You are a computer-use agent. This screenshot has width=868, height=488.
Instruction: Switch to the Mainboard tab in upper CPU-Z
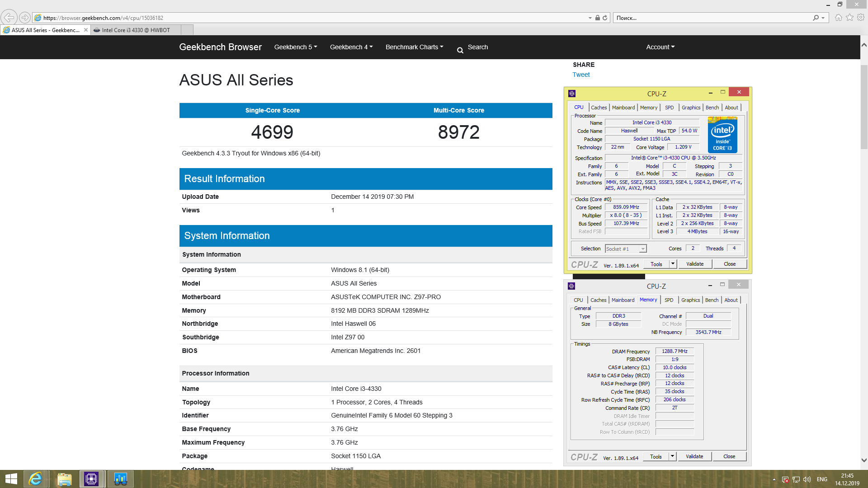[x=623, y=108]
